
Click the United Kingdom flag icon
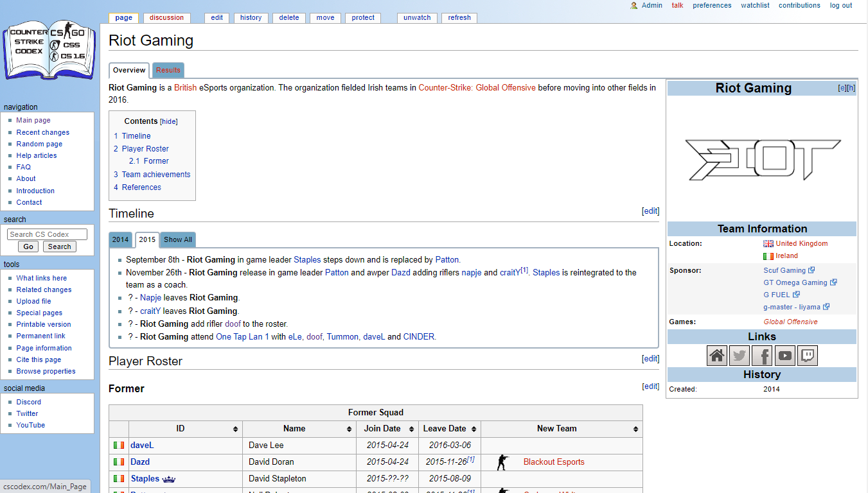768,244
